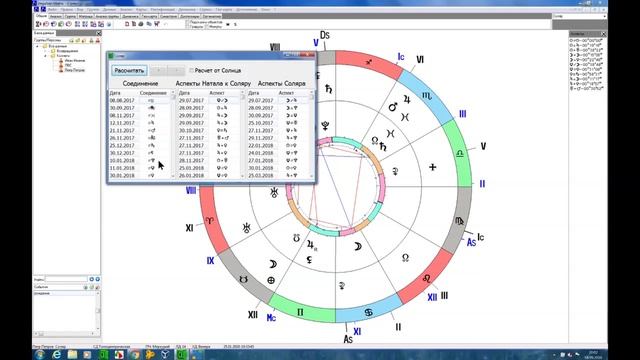640x360 pixels.
Task: Click the last icon in the События row
Action: 98,287
